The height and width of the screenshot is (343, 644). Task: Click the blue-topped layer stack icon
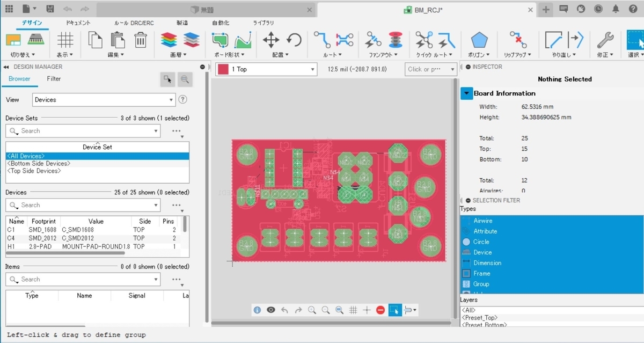point(191,40)
